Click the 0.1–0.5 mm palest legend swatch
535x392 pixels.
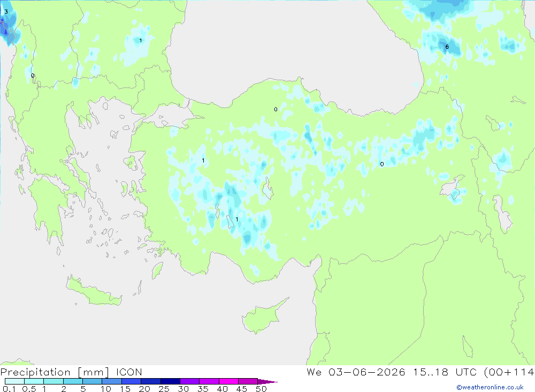pos(14,381)
